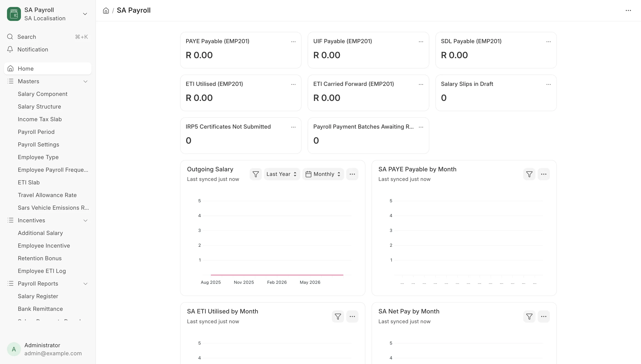Collapse the Payroll Reports section chevron
This screenshot has height=364, width=641.
(85, 284)
